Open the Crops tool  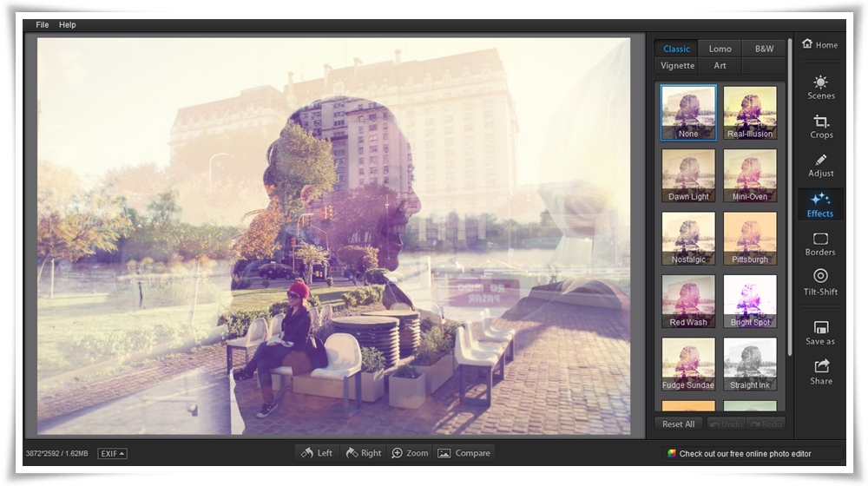tap(821, 127)
